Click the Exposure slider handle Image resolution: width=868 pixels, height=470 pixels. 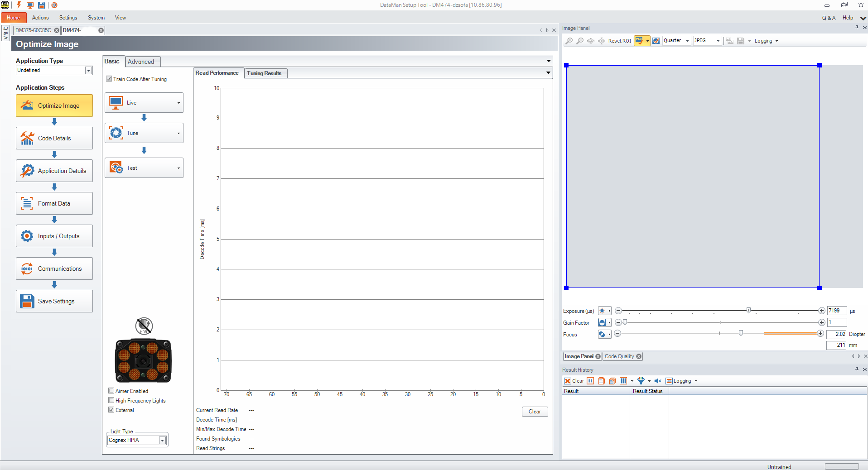point(748,311)
